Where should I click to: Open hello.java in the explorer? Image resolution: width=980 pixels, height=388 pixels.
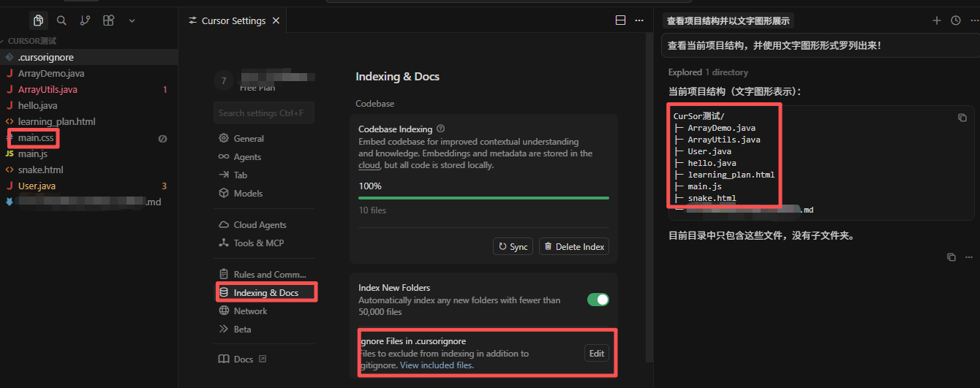(88, 105)
